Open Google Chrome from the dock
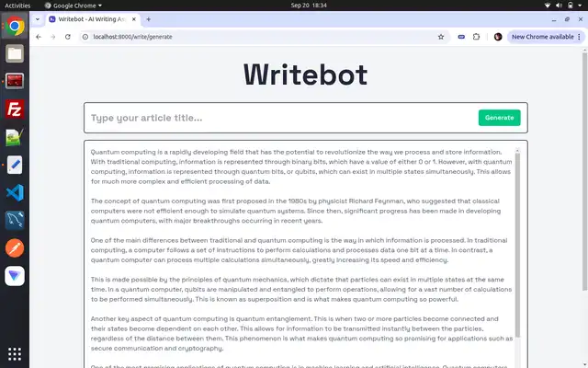Image resolution: width=588 pixels, height=368 pixels. 15,26
